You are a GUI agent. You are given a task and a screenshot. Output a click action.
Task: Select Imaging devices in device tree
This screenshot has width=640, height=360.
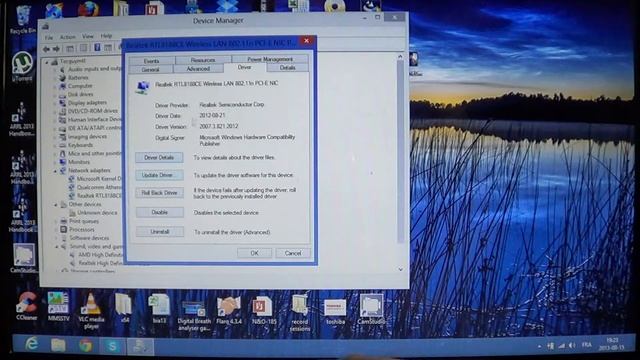[87, 137]
